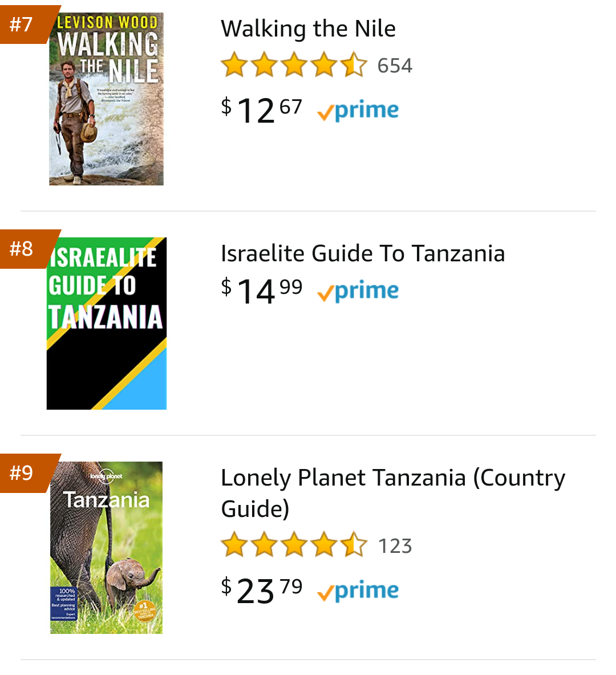Image resolution: width=616 pixels, height=675 pixels.
Task: Click the #8 orange rank badge
Action: (24, 248)
